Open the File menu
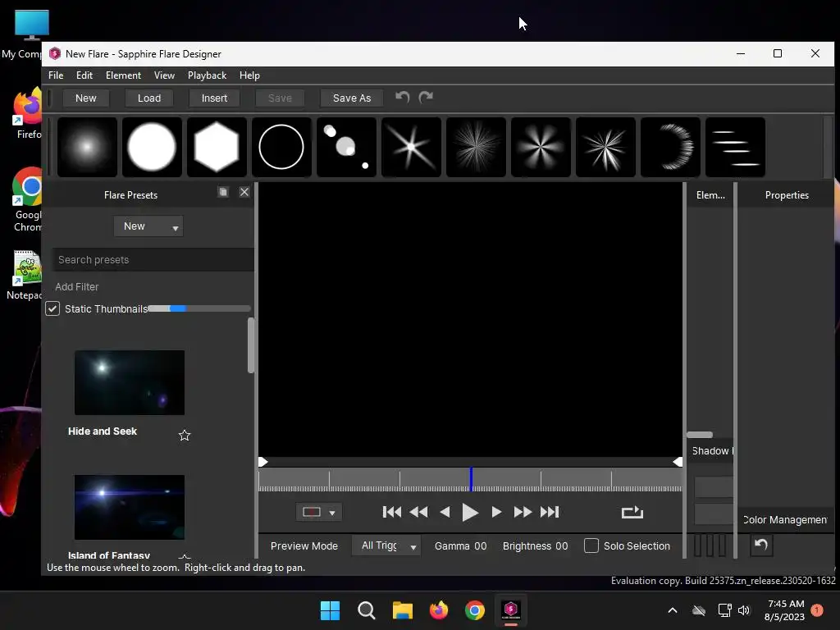This screenshot has width=840, height=630. click(56, 75)
